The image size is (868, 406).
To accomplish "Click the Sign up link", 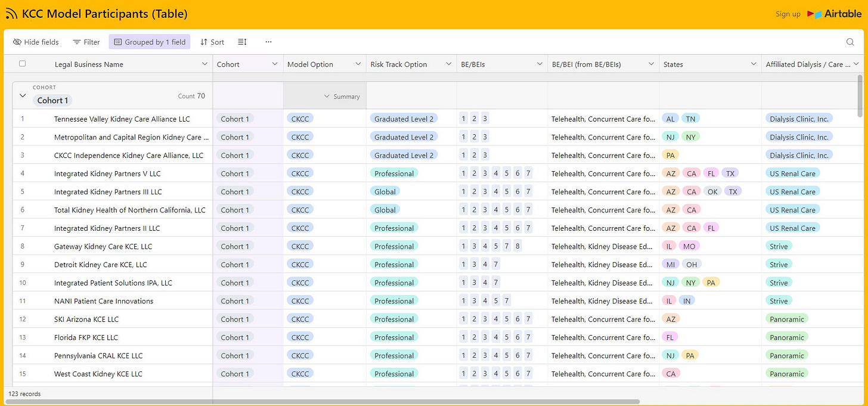I will 788,14.
